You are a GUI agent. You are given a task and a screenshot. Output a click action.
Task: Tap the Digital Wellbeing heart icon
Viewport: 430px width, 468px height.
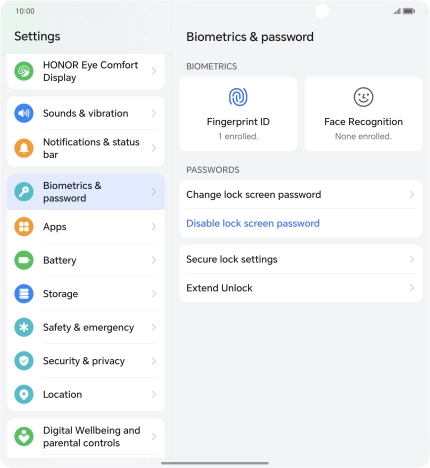click(x=24, y=436)
